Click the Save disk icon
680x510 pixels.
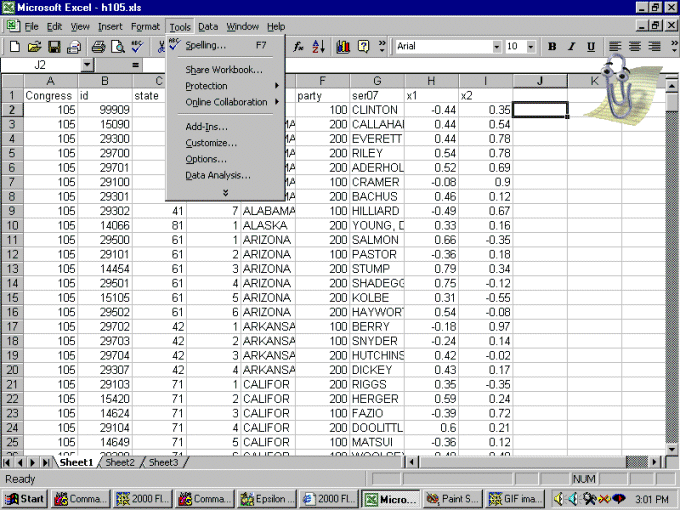point(54,46)
